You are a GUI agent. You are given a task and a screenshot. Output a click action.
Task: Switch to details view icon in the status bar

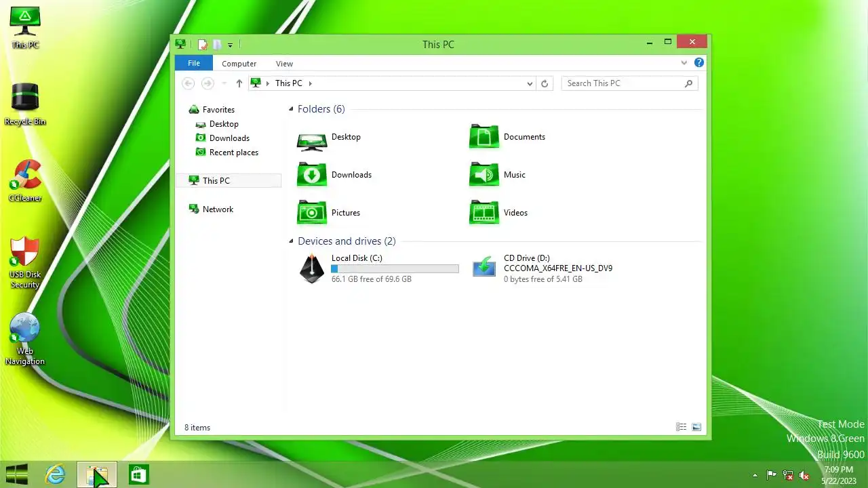tap(682, 427)
